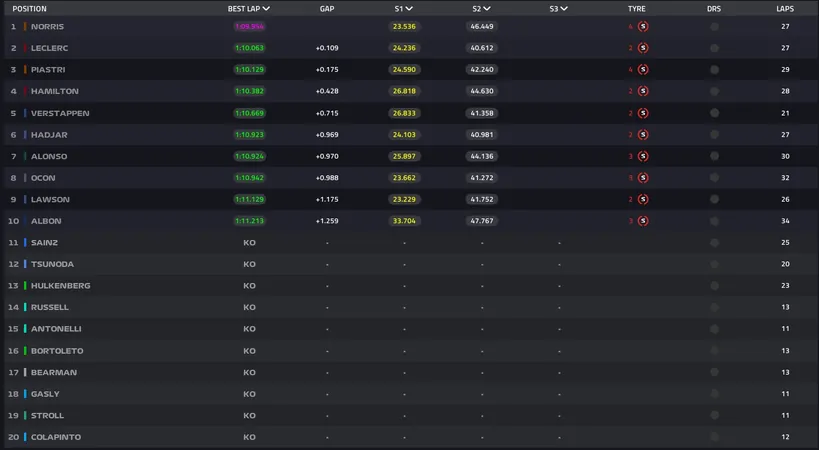Viewport: 819px width, 450px height.
Task: Click the soft tyre icon in Lawson row
Action: (x=643, y=199)
